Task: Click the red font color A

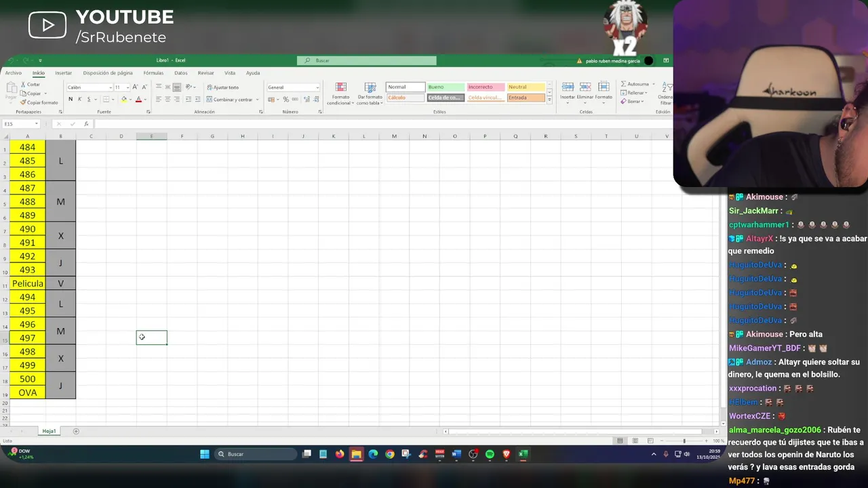Action: [139, 99]
